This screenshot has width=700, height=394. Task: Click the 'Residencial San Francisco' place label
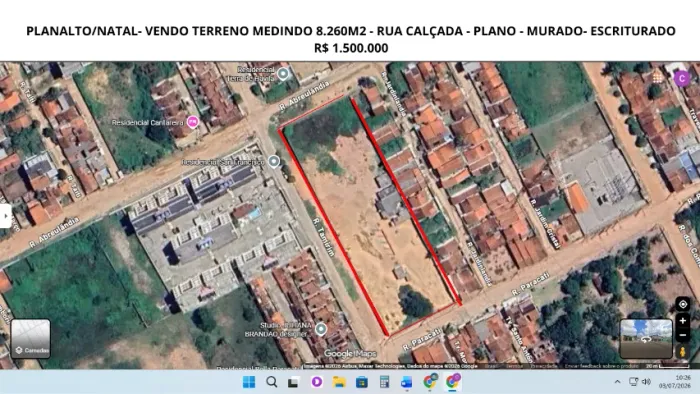[x=223, y=162]
